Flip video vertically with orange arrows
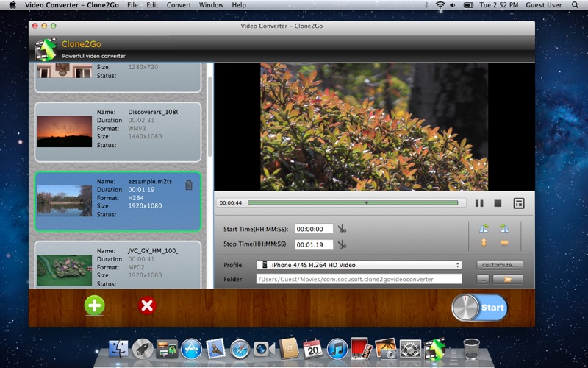Screen dimensions: 588x368 tap(484, 243)
